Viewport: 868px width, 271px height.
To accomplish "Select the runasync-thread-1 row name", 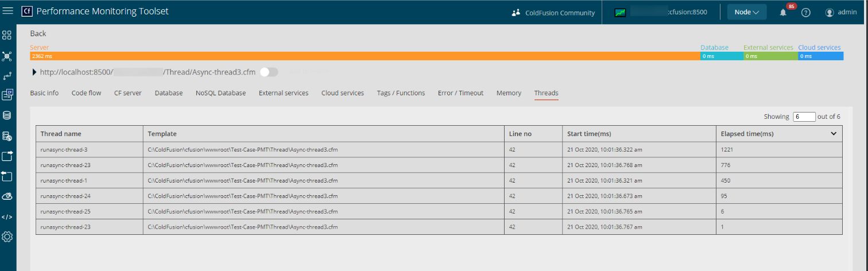I will click(64, 180).
